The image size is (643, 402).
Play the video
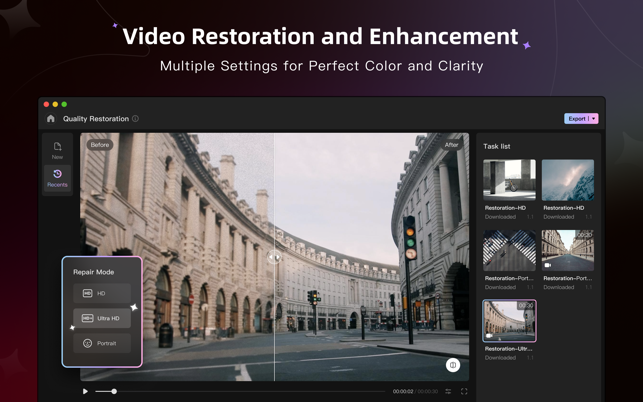click(x=85, y=391)
